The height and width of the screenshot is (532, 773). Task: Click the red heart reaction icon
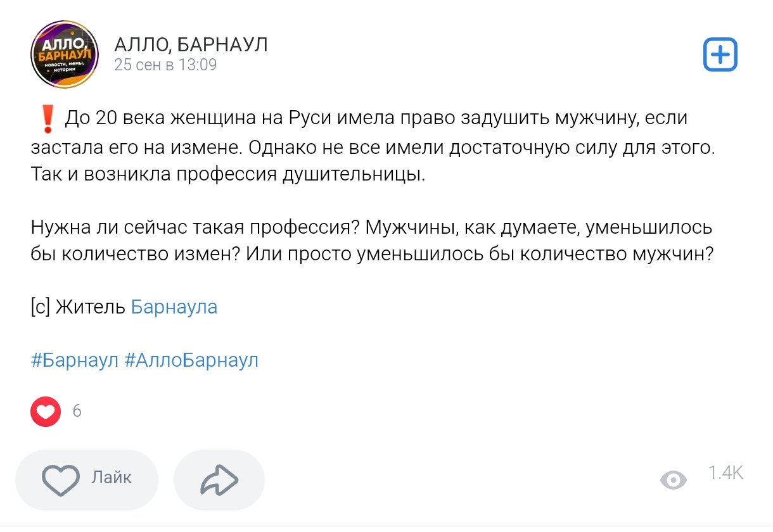click(x=45, y=412)
